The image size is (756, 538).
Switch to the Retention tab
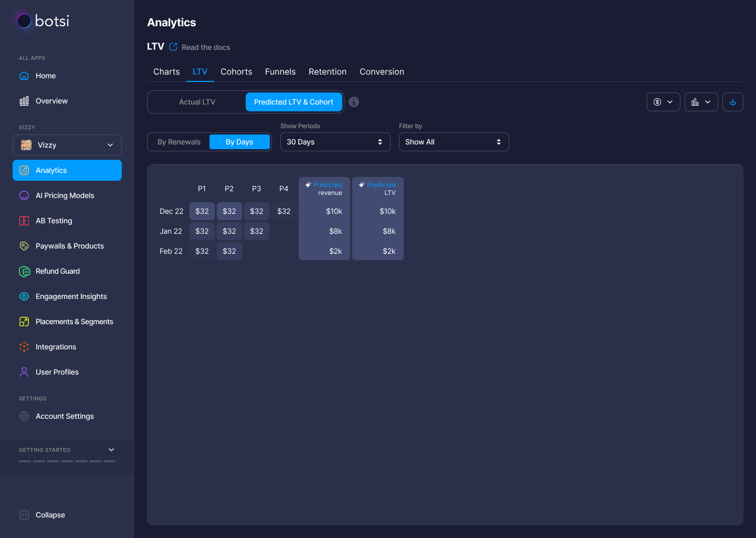click(327, 71)
